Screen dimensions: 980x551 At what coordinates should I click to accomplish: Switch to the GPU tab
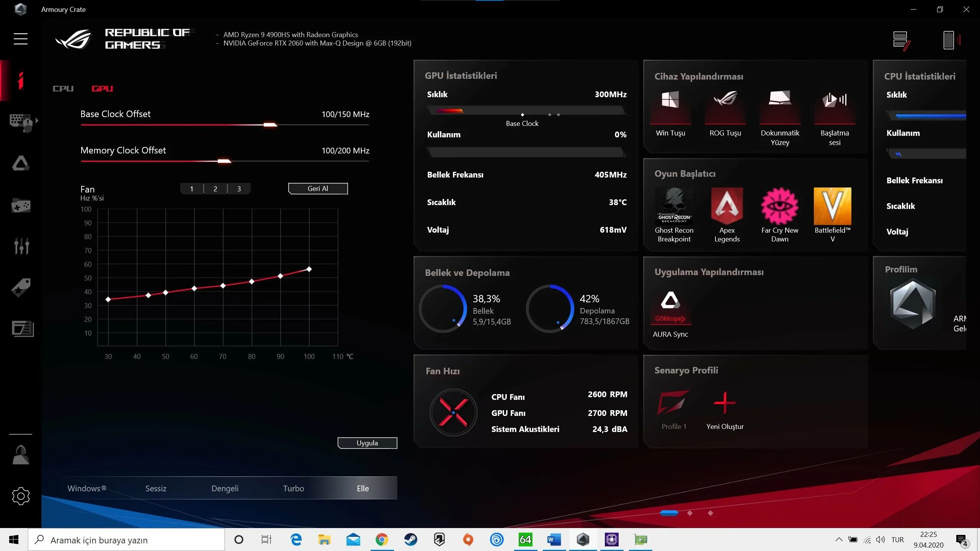(x=102, y=88)
